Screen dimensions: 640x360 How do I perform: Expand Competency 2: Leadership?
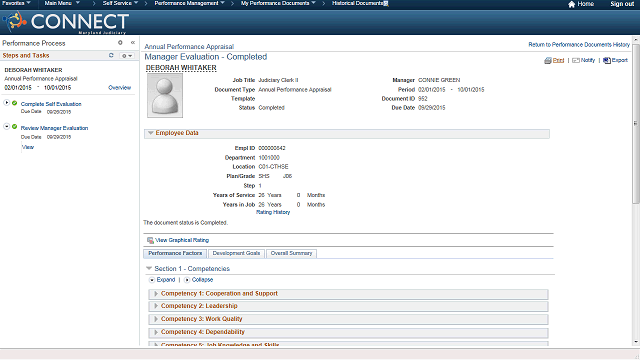156,306
